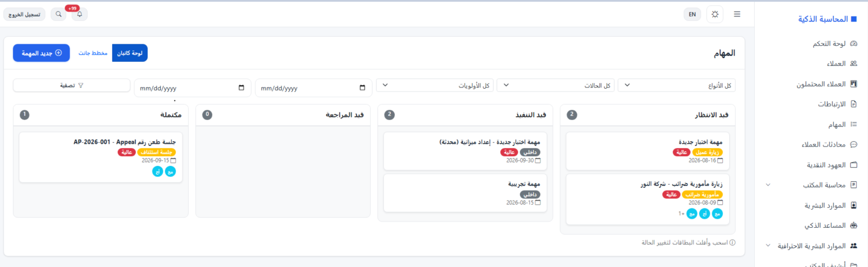Click the المهام page heading
The height and width of the screenshot is (267, 868).
pyautogui.click(x=725, y=53)
